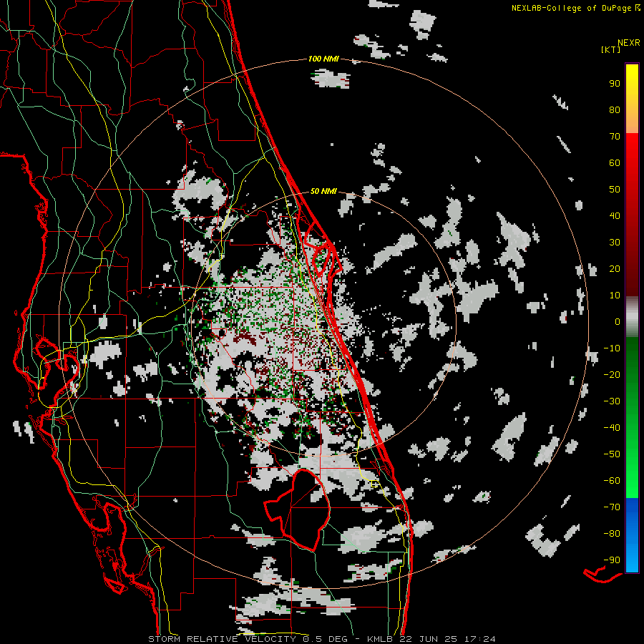Click the gray zero-velocity segment of the color bar
The height and width of the screenshot is (644, 644).
(632, 317)
